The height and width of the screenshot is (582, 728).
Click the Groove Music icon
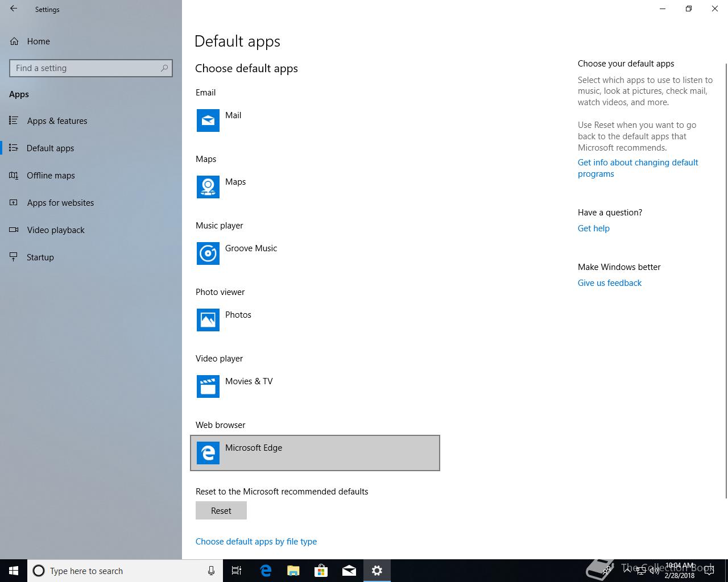coord(208,253)
